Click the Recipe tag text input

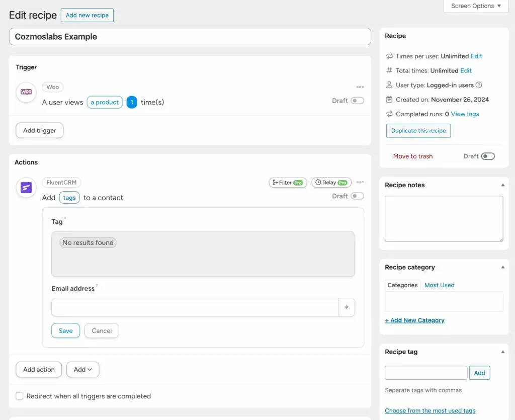pyautogui.click(x=426, y=373)
